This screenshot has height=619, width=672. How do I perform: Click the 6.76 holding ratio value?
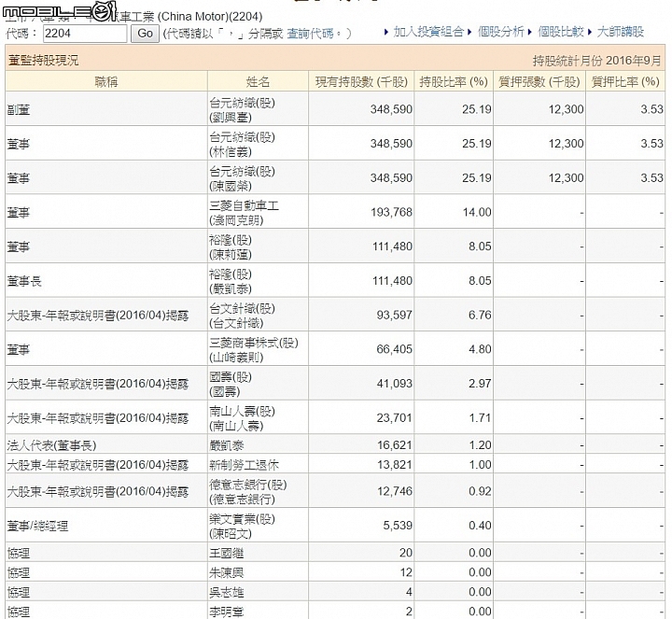click(480, 315)
